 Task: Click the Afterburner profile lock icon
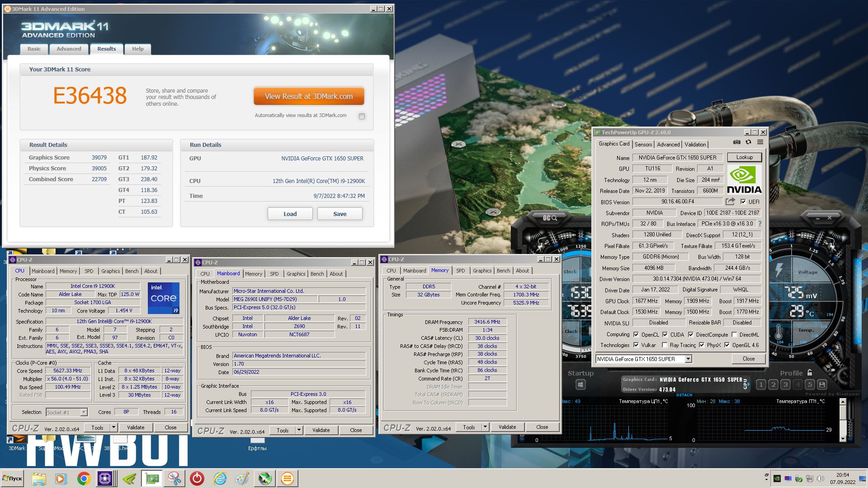(x=810, y=373)
